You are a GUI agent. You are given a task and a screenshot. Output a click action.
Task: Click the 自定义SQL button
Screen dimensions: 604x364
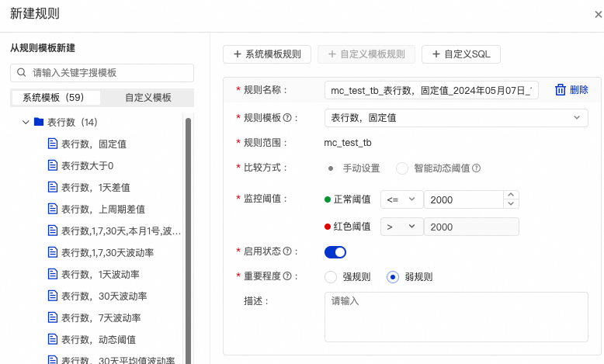[x=461, y=54]
